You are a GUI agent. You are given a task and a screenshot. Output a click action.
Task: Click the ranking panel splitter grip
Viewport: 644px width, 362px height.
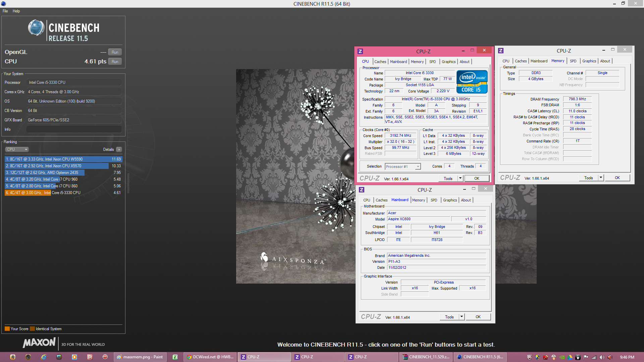128,183
